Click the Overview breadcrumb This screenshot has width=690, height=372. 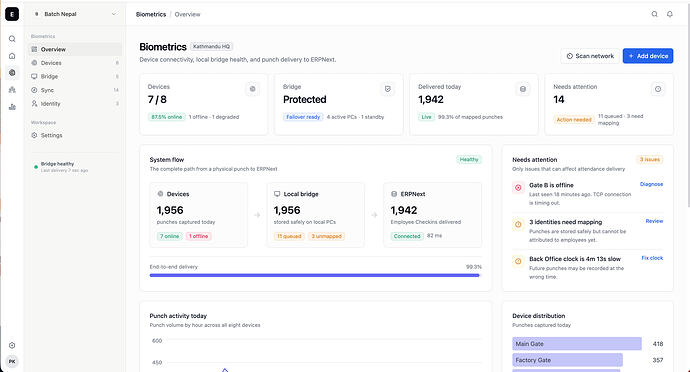pos(187,15)
